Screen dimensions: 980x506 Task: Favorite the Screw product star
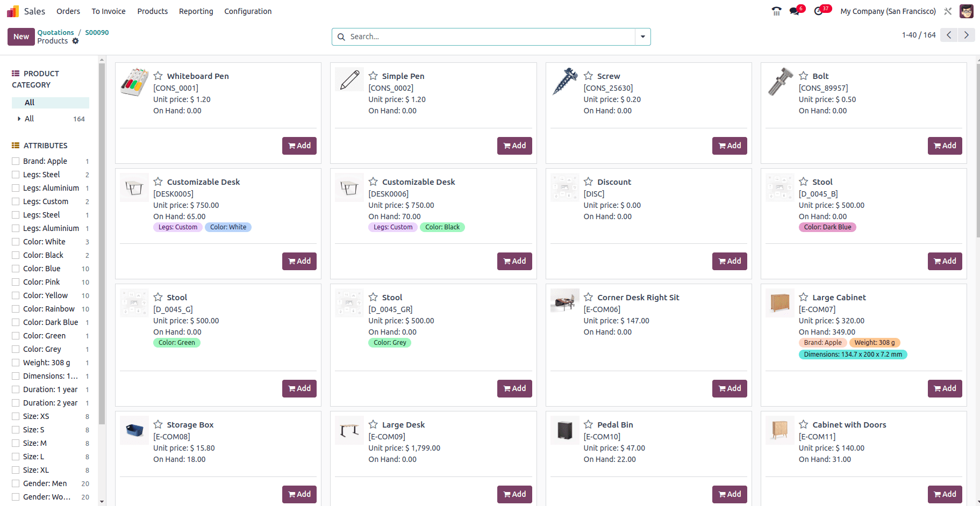point(589,76)
